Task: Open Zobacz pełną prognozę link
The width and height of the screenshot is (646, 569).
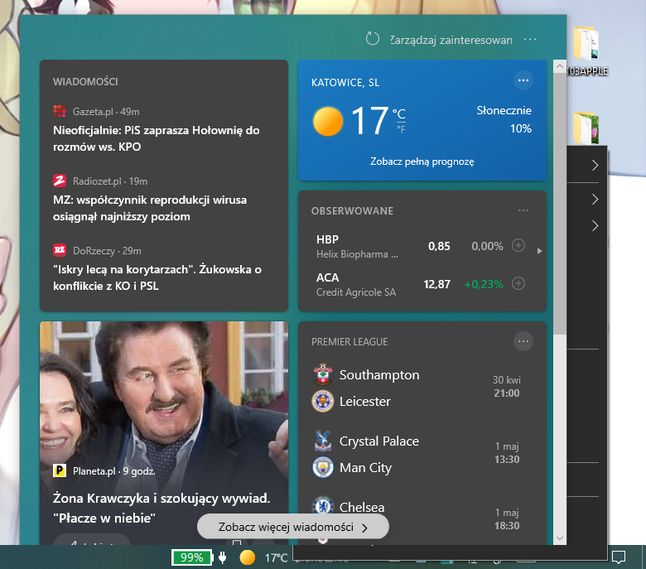Action: tap(422, 162)
